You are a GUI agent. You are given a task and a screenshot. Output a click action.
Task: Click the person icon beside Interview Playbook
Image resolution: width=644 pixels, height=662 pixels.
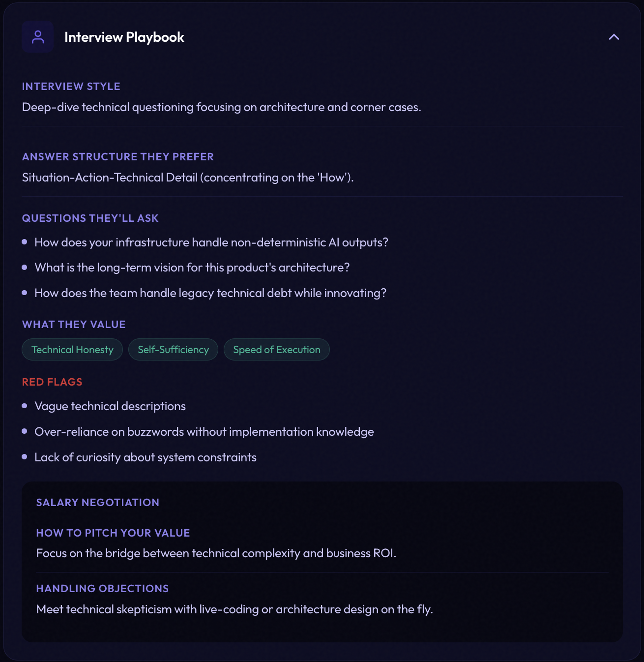[x=38, y=37]
